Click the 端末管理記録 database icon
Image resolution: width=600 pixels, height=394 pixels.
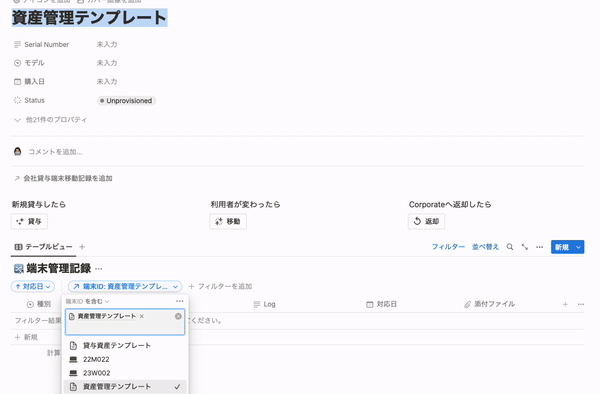point(19,269)
